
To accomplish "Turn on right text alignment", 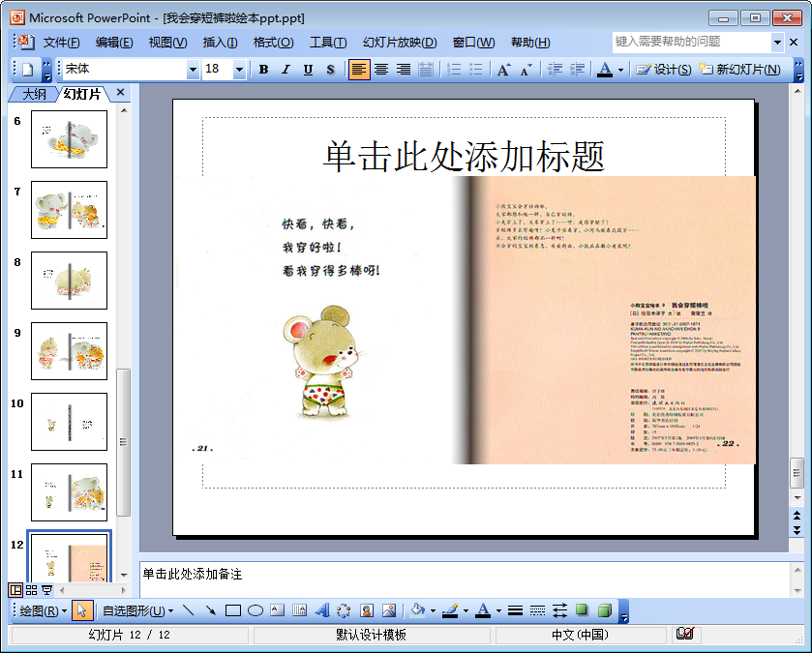I will (x=404, y=70).
